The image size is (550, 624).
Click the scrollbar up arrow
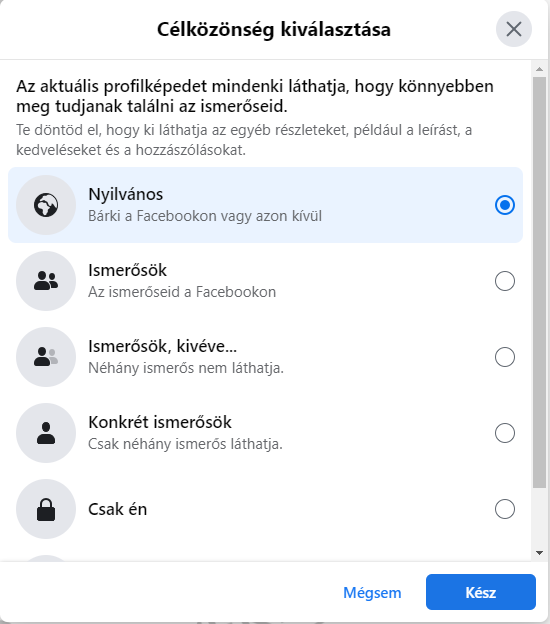(x=540, y=69)
